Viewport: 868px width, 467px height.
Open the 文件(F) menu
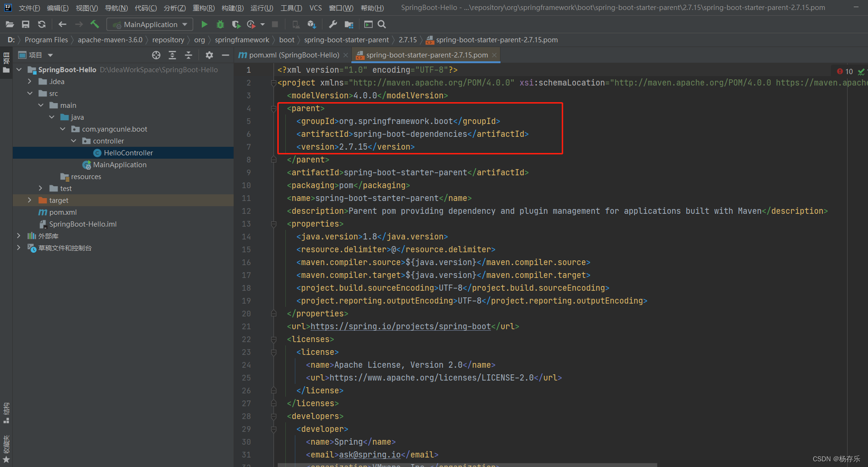coord(29,8)
